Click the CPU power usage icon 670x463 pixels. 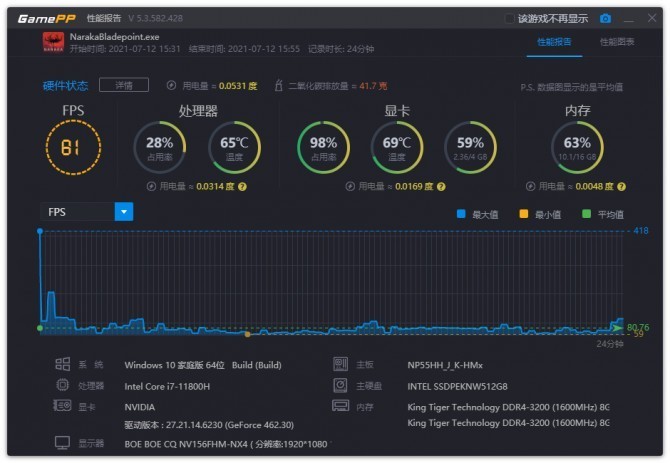[x=151, y=187]
